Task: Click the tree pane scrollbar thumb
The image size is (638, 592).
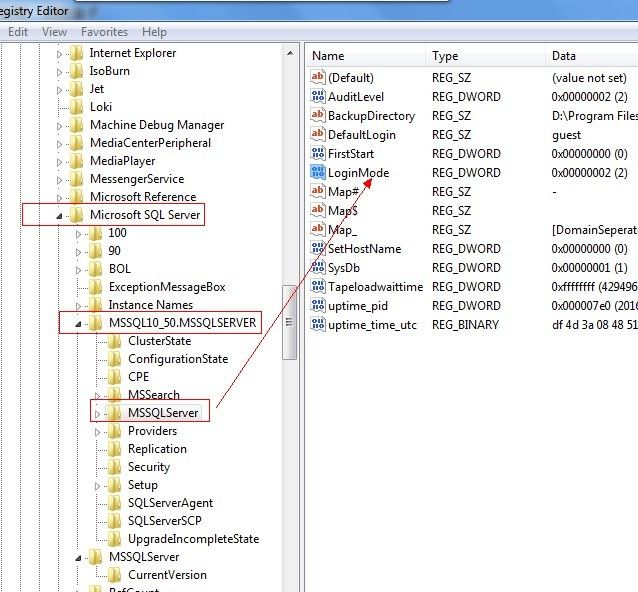Action: [289, 322]
